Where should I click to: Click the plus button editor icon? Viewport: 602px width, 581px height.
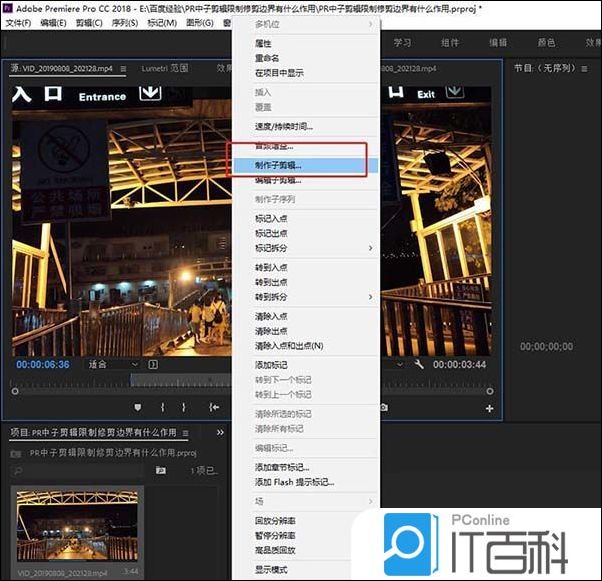[x=489, y=408]
